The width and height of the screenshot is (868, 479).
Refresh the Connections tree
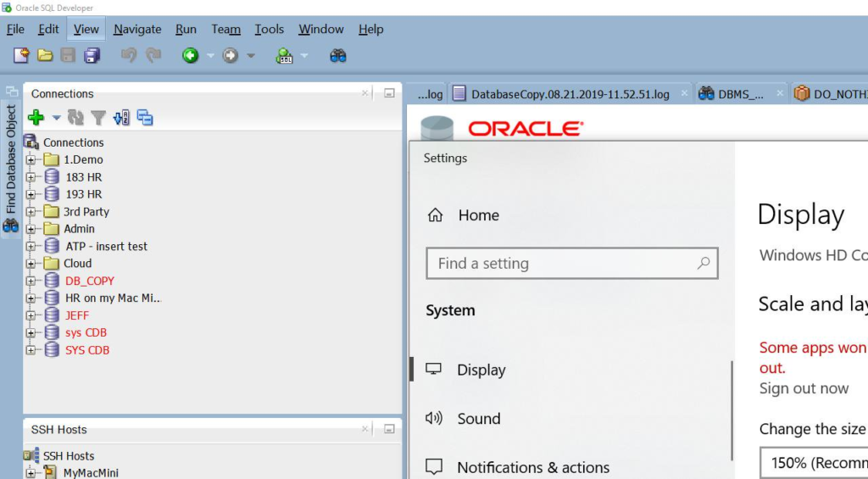click(x=75, y=117)
